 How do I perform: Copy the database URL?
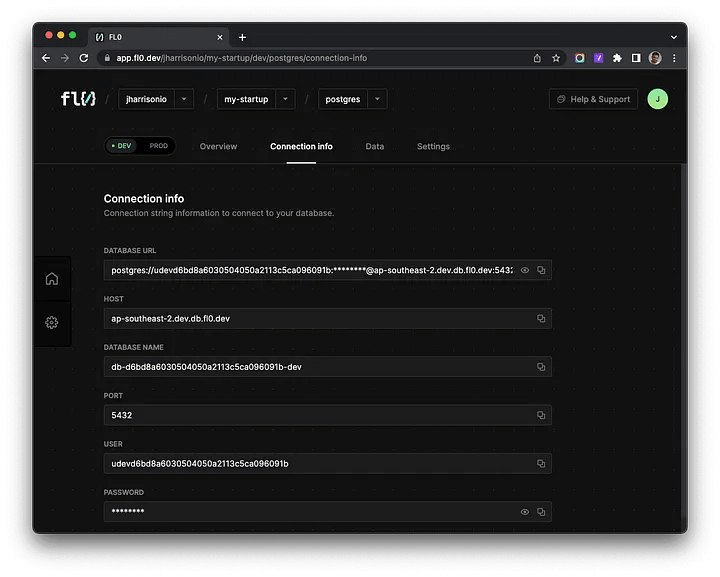(541, 270)
